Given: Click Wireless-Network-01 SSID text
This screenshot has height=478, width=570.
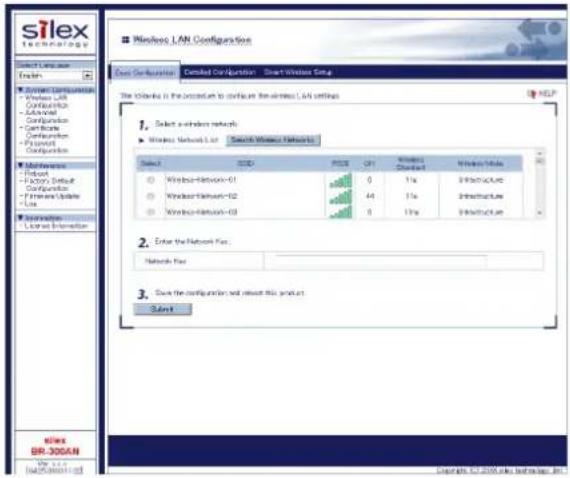Looking at the screenshot, I should click(x=201, y=180).
